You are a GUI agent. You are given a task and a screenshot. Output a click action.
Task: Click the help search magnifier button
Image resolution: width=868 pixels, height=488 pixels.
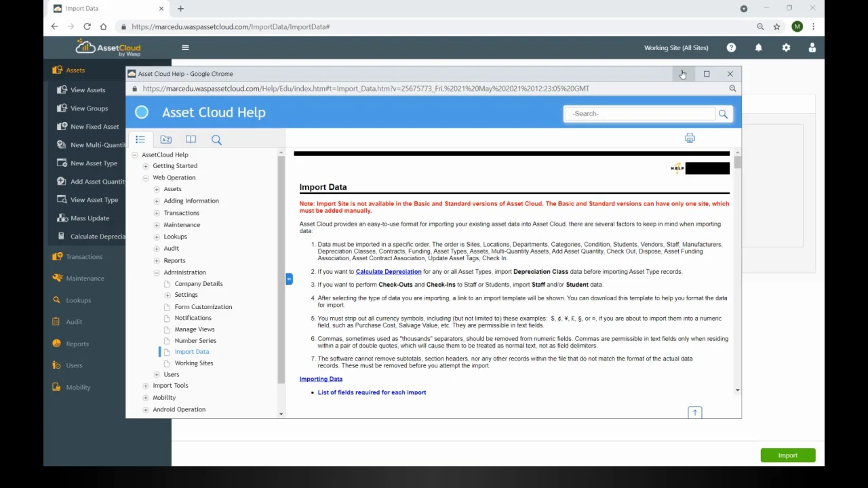tap(723, 114)
